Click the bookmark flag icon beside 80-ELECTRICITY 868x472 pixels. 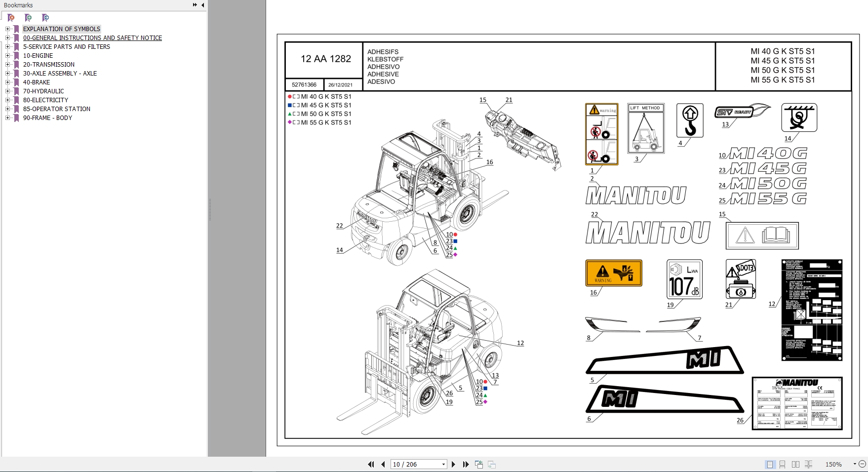click(x=16, y=100)
